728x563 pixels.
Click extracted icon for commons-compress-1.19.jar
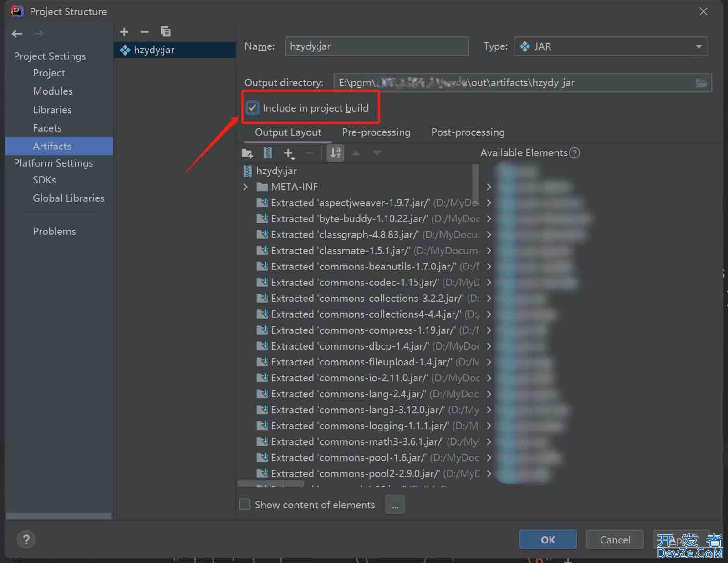(262, 330)
